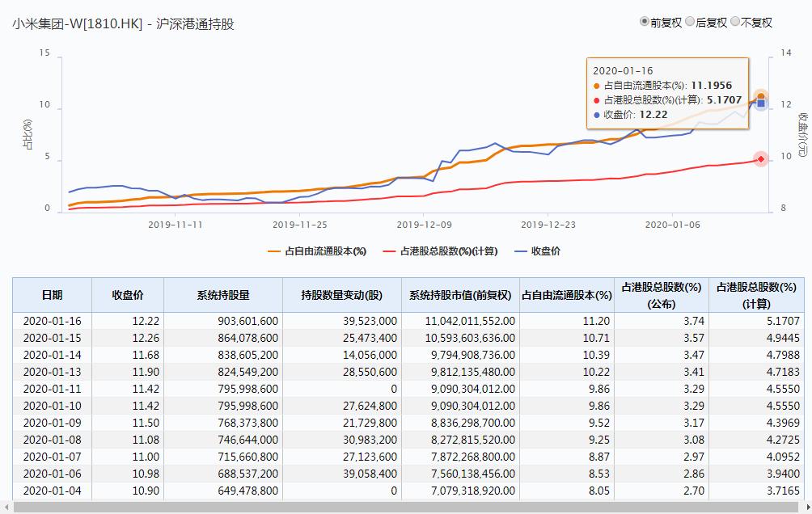The width and height of the screenshot is (812, 514).
Task: Click the 2020-01-08 date cell
Action: 53,440
